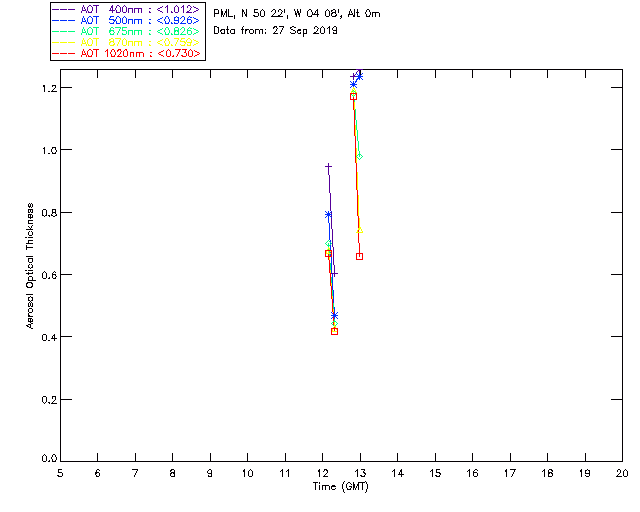Click the y-axis tick label 0.2
The image size is (640, 512).
(49, 399)
